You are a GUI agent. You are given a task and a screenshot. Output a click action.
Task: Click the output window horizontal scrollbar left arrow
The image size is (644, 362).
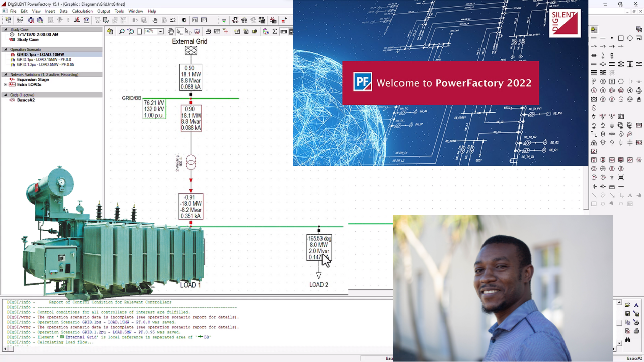click(6, 348)
